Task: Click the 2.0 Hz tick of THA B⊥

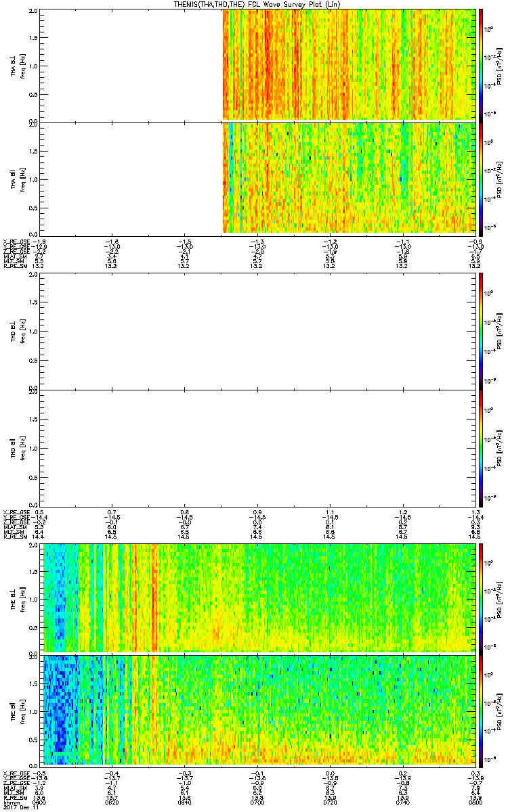Action: coord(33,12)
